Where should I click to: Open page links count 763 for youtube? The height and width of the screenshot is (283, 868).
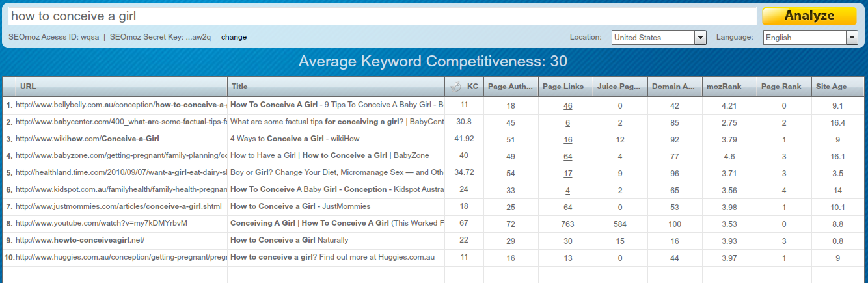click(x=568, y=224)
